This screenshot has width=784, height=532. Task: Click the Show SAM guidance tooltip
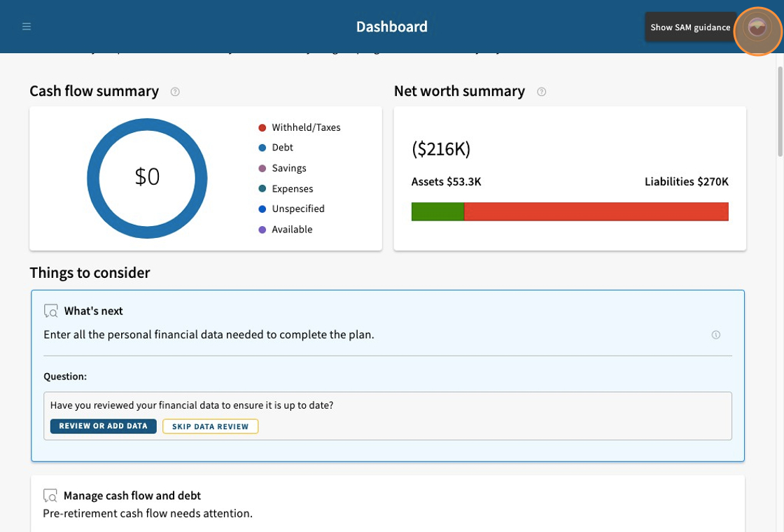click(690, 27)
